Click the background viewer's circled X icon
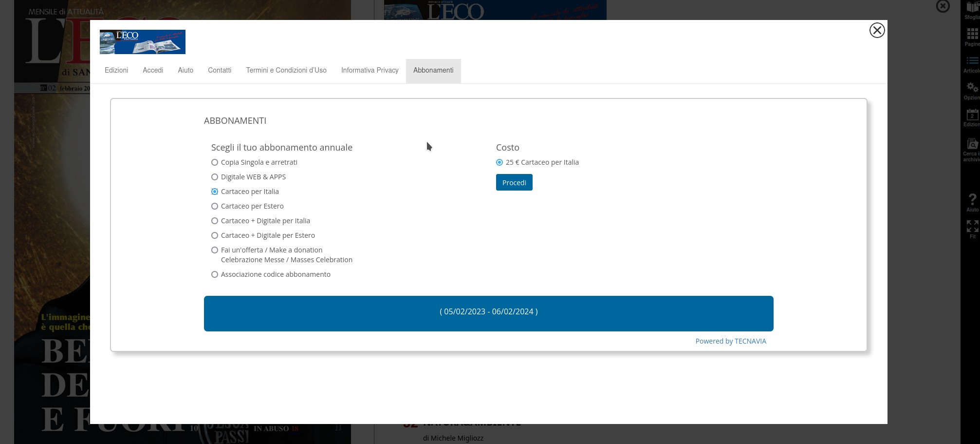This screenshot has width=980, height=444. 943,6
